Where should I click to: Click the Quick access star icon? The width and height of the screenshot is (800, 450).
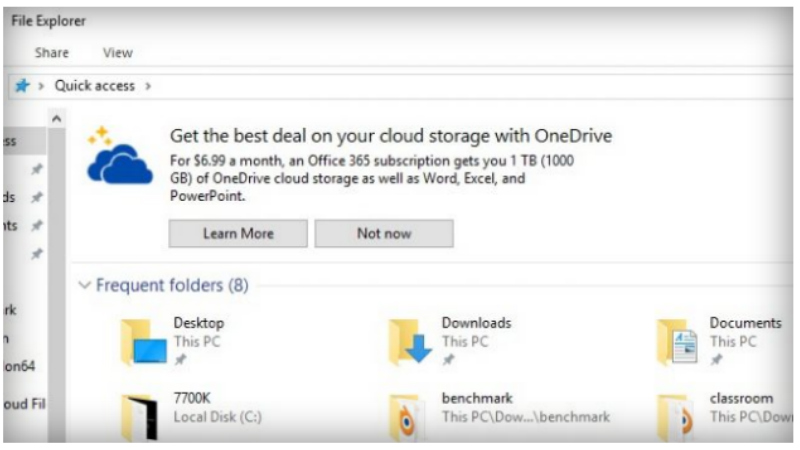click(x=21, y=86)
